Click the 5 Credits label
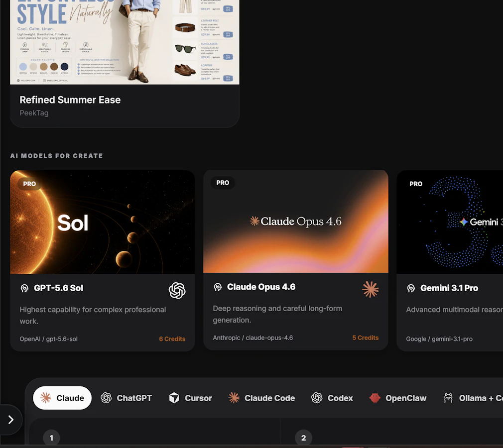 [x=366, y=337]
